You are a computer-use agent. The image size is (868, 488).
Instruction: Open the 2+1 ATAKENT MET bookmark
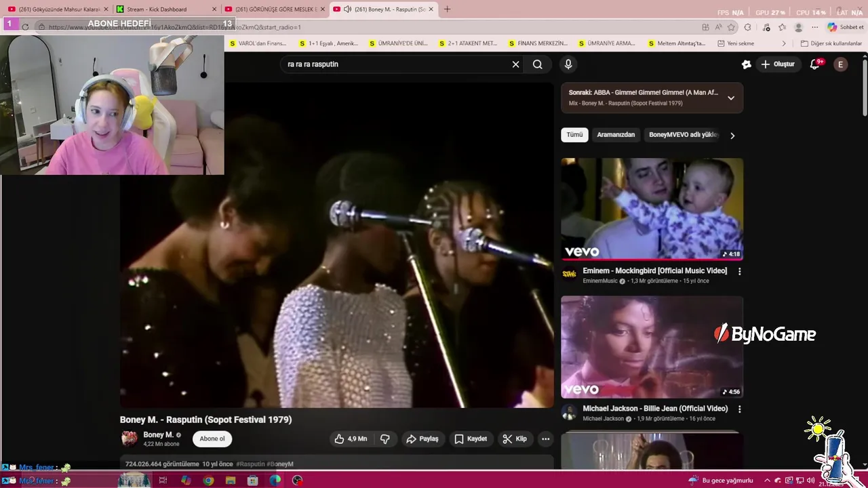point(468,43)
